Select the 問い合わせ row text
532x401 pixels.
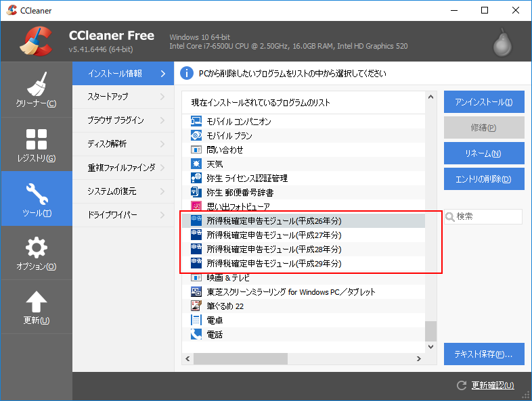click(x=225, y=150)
